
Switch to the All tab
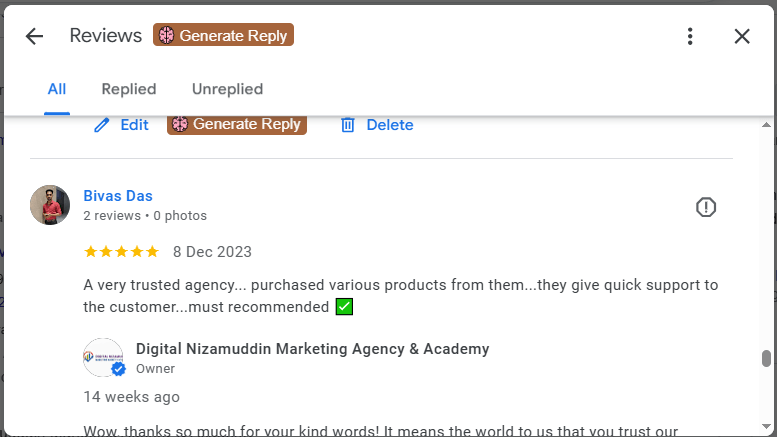click(57, 89)
